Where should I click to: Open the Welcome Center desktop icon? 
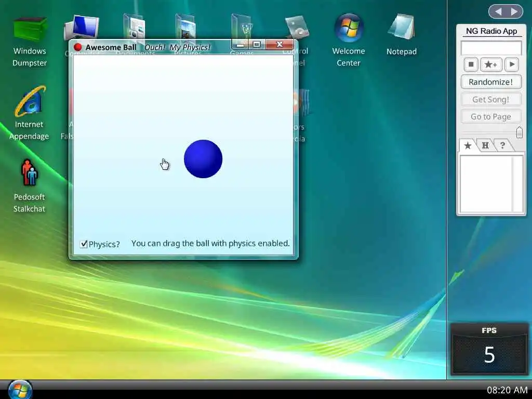click(x=349, y=41)
